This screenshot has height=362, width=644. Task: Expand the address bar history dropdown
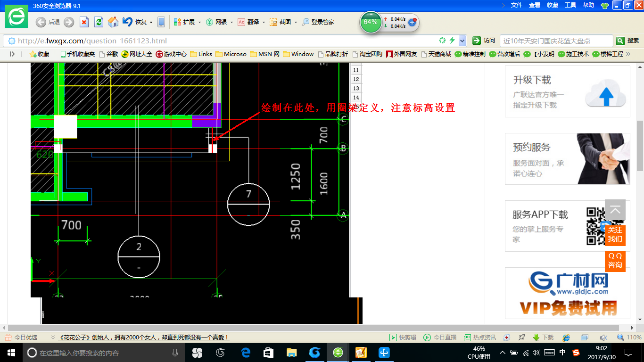pyautogui.click(x=462, y=41)
